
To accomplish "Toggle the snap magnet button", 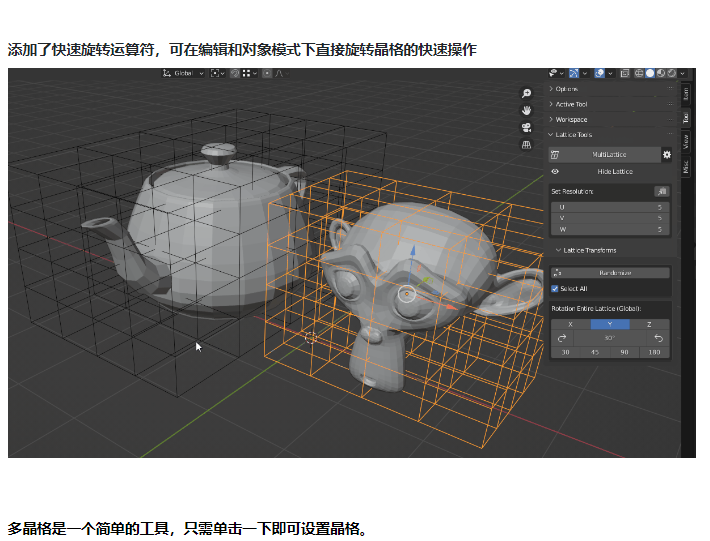I will [x=235, y=73].
